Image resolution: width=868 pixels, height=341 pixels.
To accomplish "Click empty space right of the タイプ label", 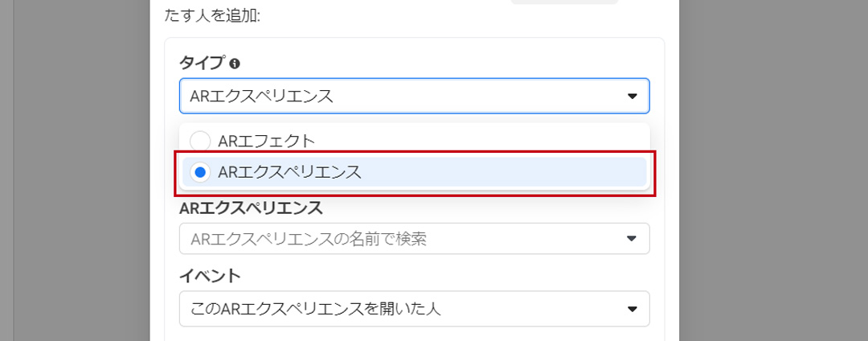I will (442, 64).
